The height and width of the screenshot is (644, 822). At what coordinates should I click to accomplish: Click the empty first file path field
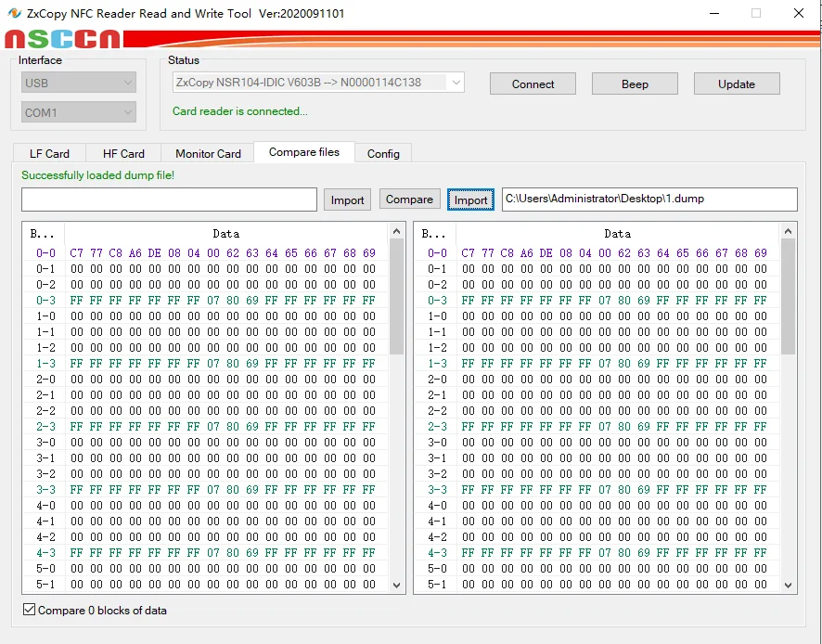(x=170, y=200)
